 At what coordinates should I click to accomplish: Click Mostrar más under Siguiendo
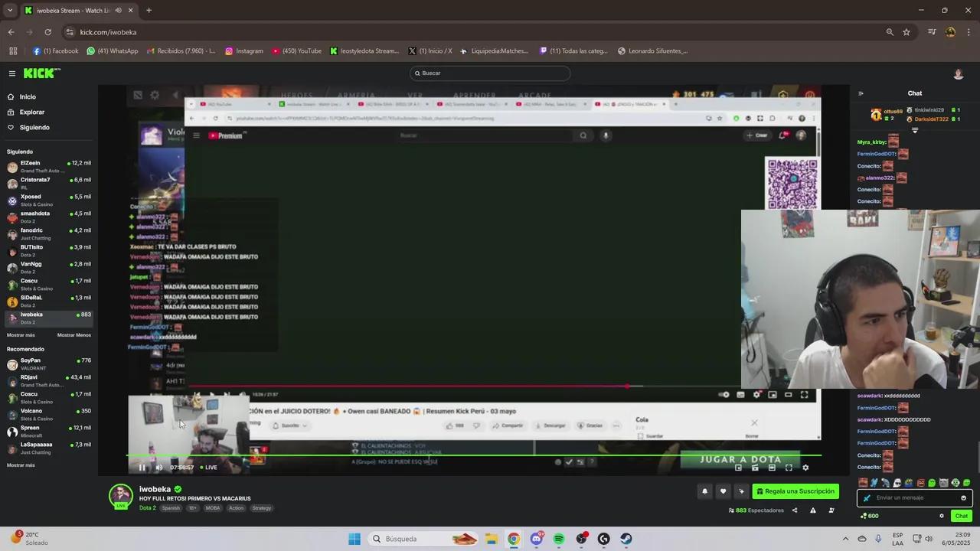[x=21, y=335]
